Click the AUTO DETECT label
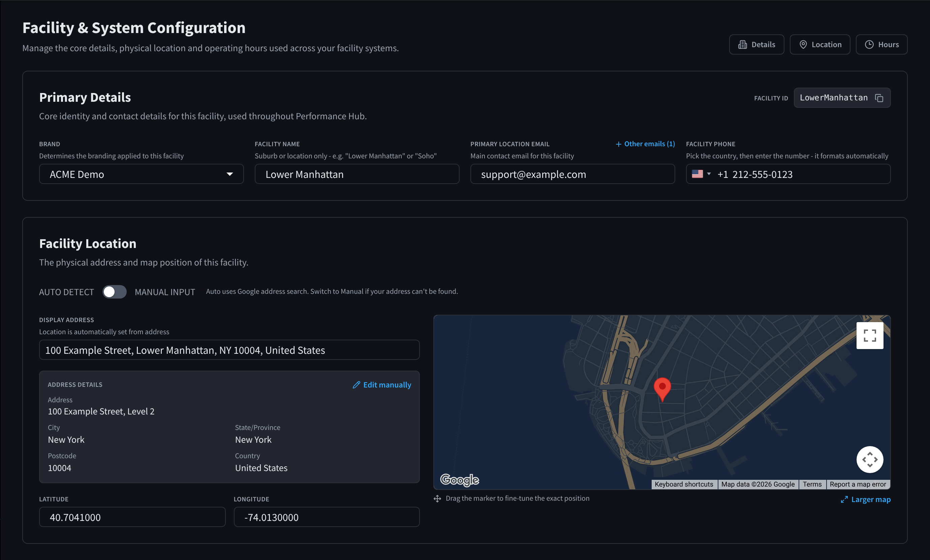Viewport: 930px width, 560px height. coord(66,292)
